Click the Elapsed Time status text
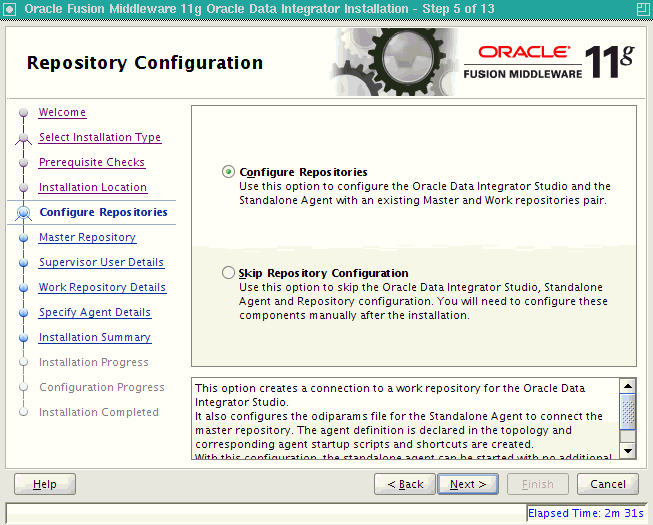This screenshot has height=525, width=653. point(586,513)
